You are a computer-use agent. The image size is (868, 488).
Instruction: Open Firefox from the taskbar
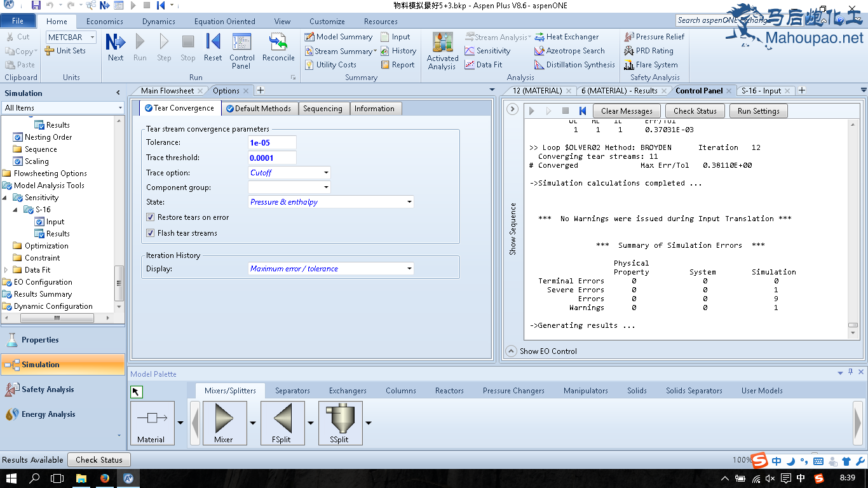(x=104, y=478)
